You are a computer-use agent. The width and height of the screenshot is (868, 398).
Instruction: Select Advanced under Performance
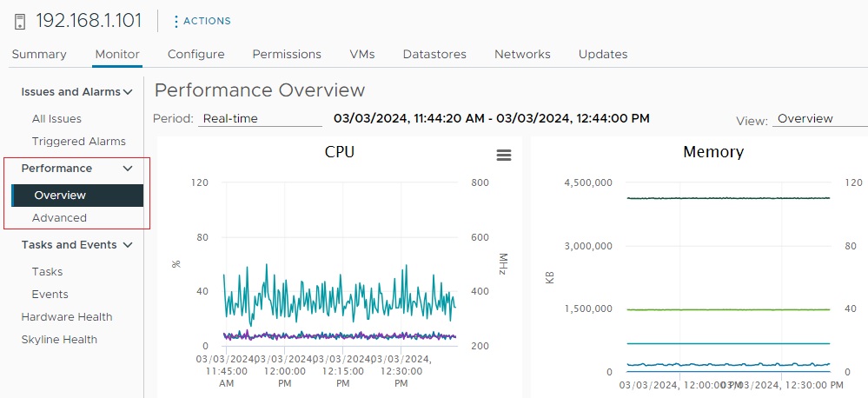pos(59,218)
